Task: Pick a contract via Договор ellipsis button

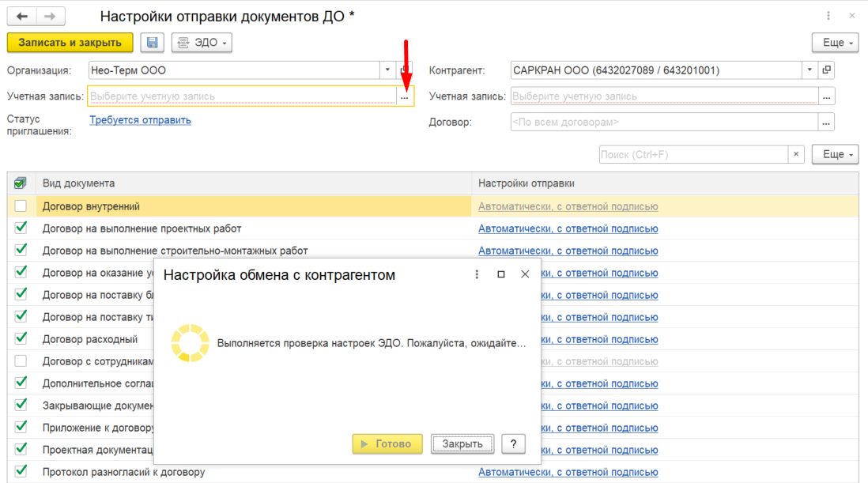Action: click(x=826, y=123)
